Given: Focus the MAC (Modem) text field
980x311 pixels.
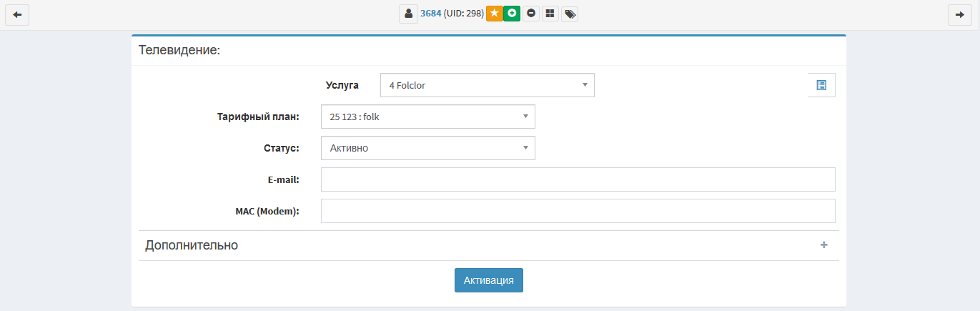Looking at the screenshot, I should (578, 211).
